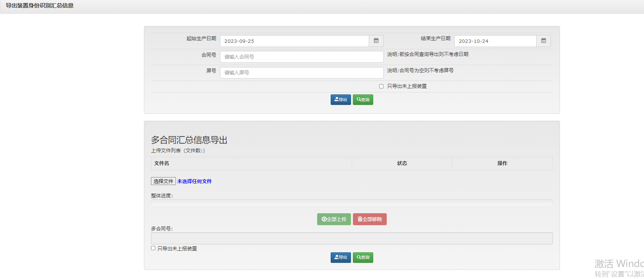Click the upper green 查询 button

pos(363,100)
